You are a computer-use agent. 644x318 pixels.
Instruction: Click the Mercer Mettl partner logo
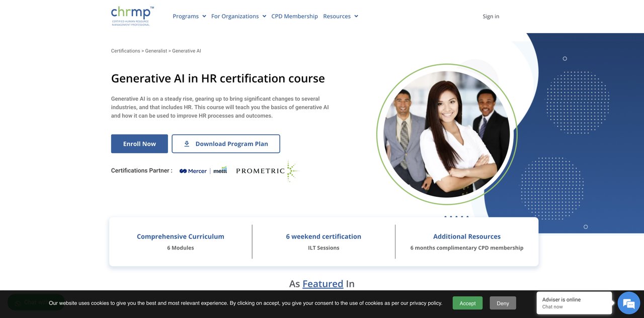coord(203,171)
